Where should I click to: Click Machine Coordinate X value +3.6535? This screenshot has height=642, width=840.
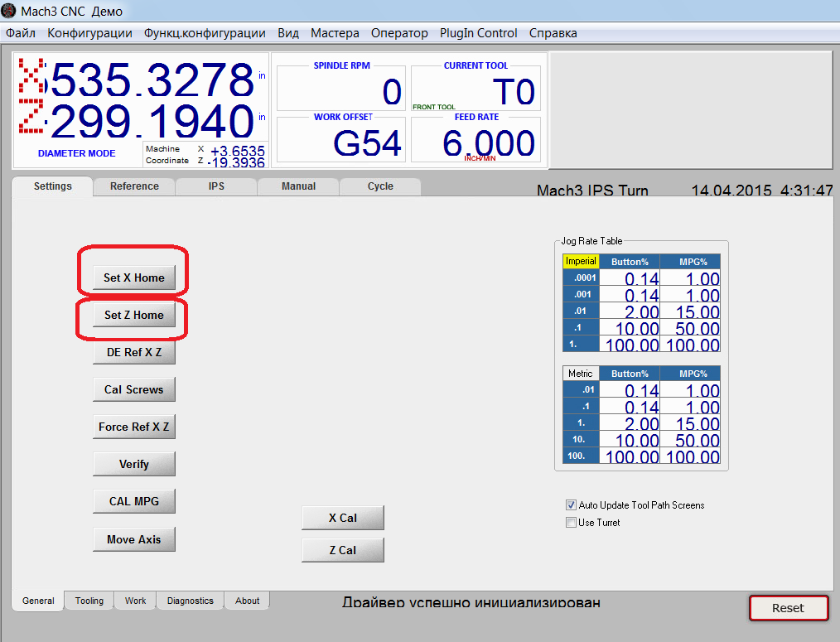[x=237, y=151]
